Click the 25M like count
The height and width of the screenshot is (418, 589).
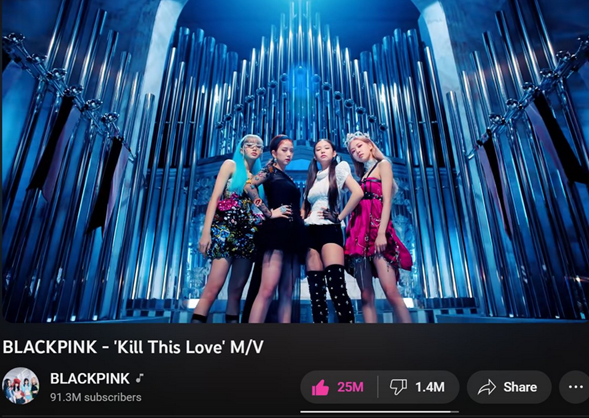click(x=350, y=387)
